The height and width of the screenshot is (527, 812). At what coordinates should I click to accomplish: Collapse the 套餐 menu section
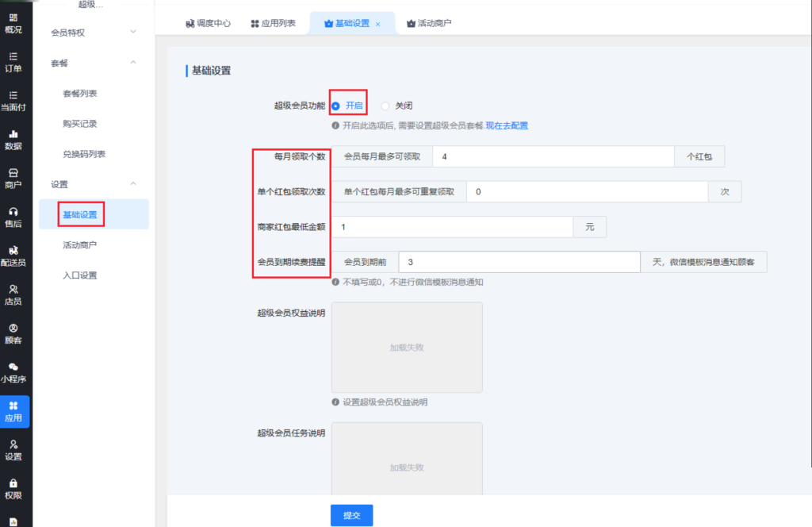tap(132, 63)
